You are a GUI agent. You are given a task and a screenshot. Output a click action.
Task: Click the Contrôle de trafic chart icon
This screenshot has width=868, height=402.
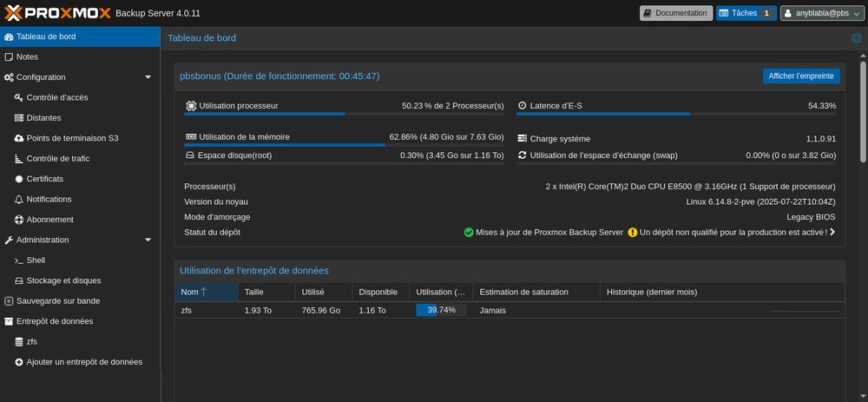(19, 159)
